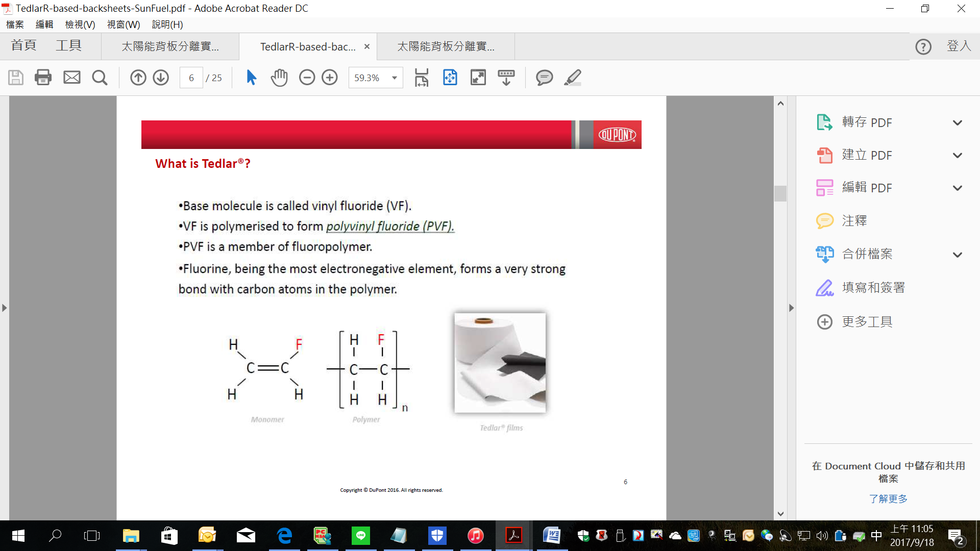980x551 pixels.
Task: Go to previous page arrow
Action: [x=138, y=78]
